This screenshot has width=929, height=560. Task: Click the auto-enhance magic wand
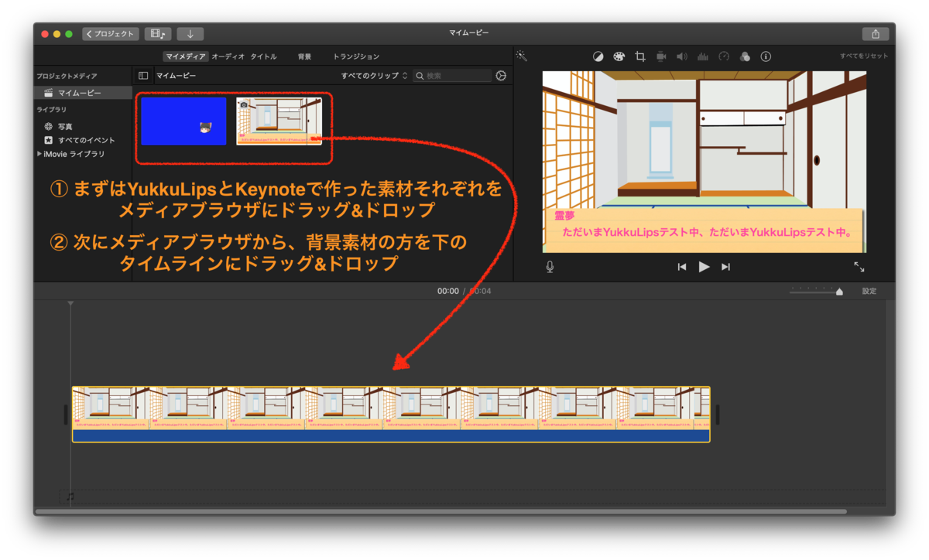tap(522, 56)
